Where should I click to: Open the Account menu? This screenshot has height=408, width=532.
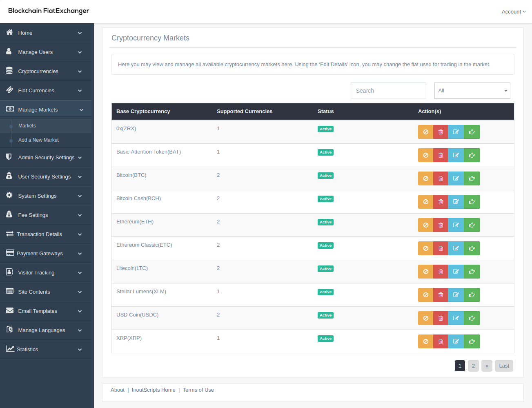pyautogui.click(x=513, y=11)
